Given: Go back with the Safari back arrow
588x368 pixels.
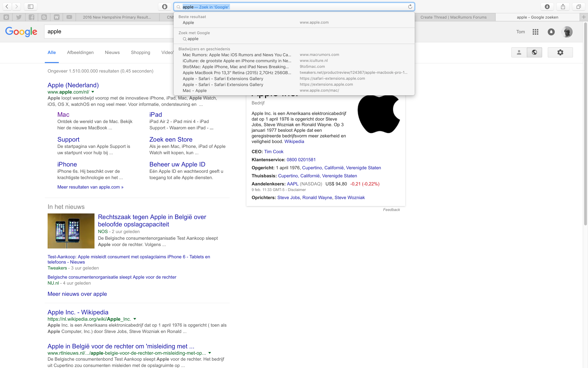Looking at the screenshot, I should (x=7, y=7).
